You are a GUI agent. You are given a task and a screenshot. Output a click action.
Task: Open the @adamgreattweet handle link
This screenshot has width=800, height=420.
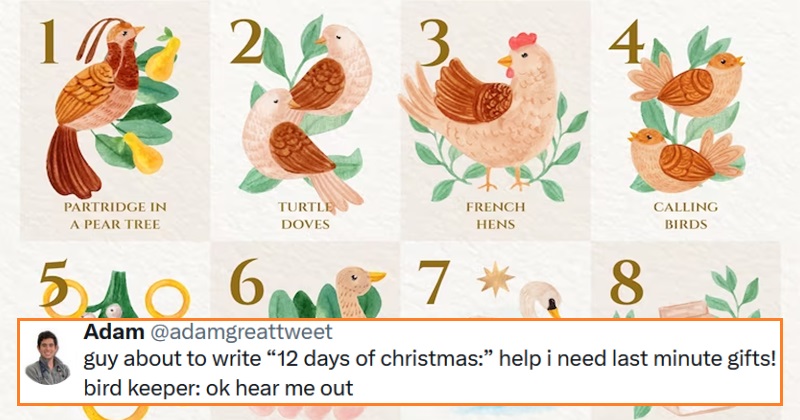pos(240,332)
